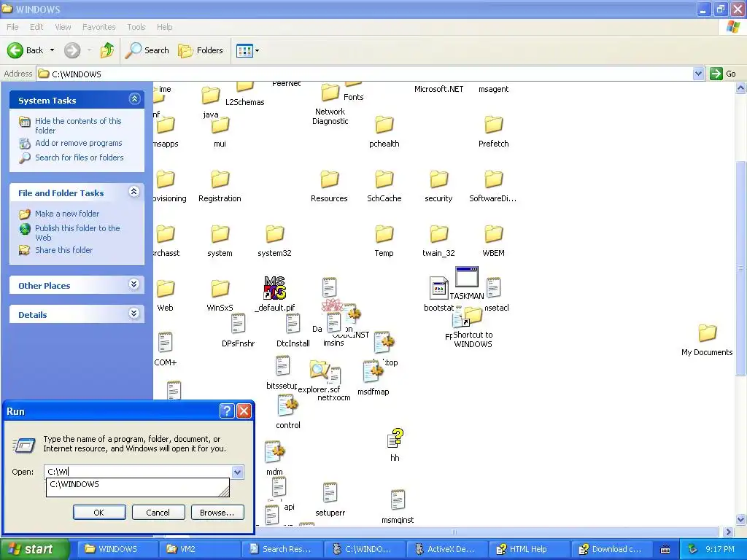The width and height of the screenshot is (747, 560).
Task: Click the vertical scrollbar down arrow
Action: 741,519
